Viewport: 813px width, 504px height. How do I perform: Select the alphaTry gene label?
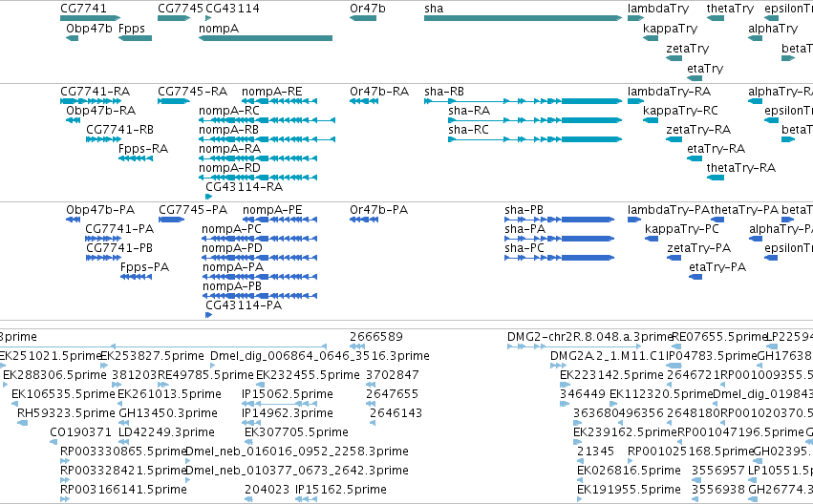click(773, 29)
